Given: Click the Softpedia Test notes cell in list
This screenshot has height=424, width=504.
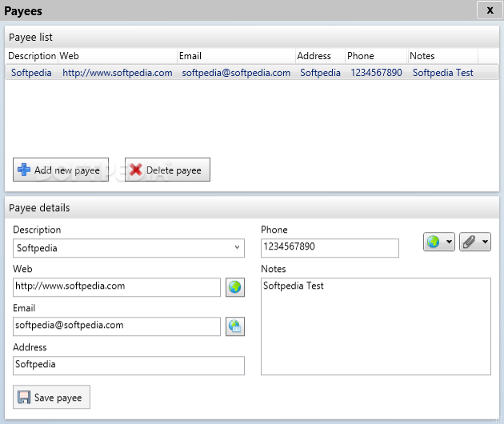Looking at the screenshot, I should [x=443, y=73].
